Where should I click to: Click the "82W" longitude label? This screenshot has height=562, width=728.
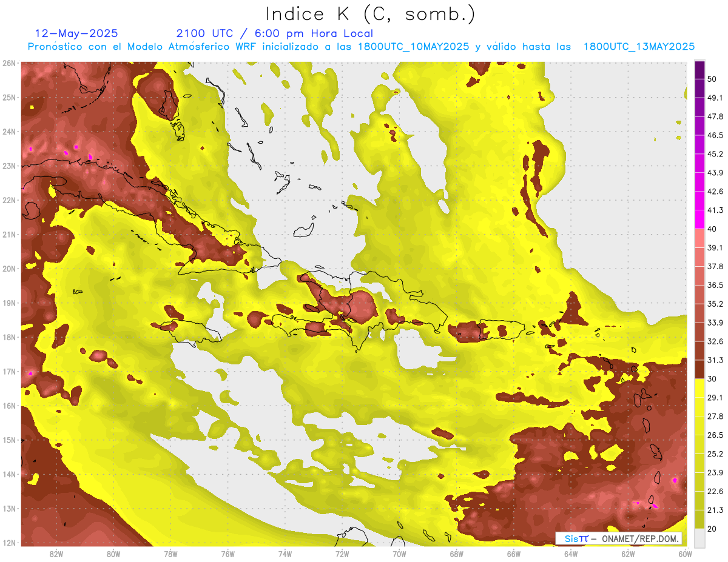(x=56, y=553)
